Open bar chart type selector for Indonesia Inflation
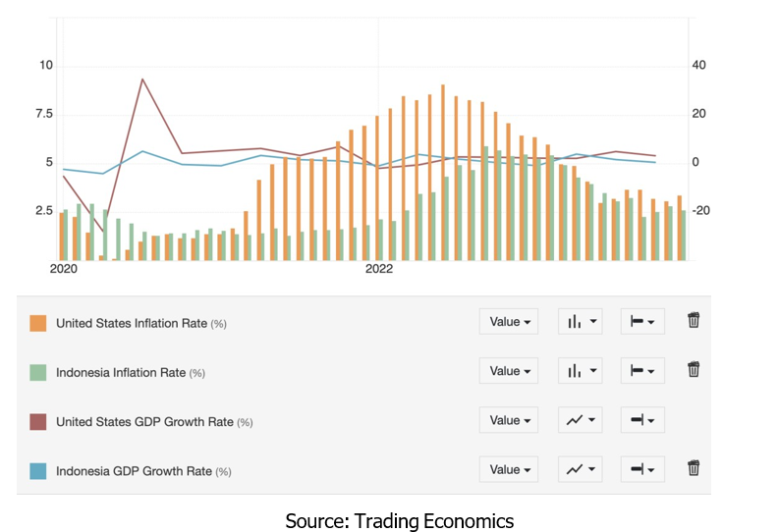 pos(580,370)
